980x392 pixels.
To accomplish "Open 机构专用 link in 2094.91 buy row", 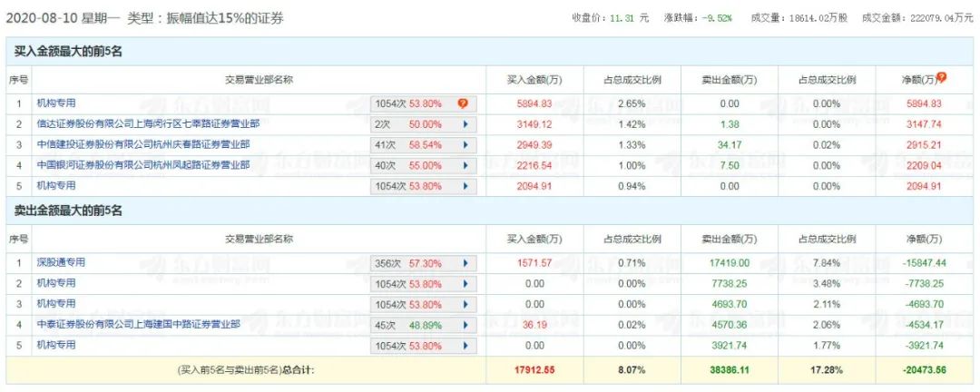I will tap(56, 186).
